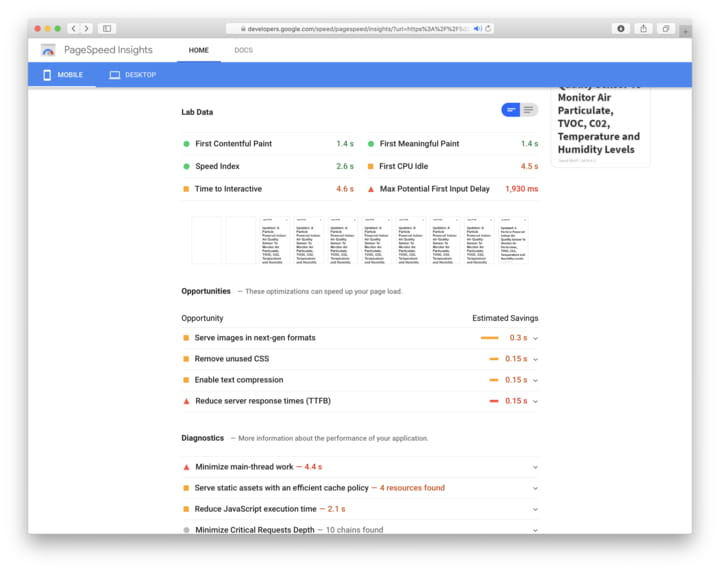The image size is (720, 571).
Task: Go forward with Safari's forward arrow
Action: pos(87,28)
